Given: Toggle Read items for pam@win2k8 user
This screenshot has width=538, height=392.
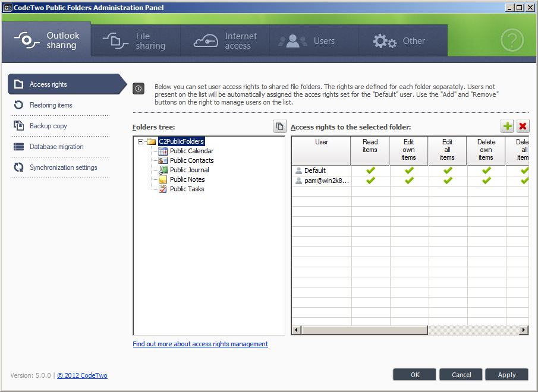Looking at the screenshot, I should click(370, 181).
